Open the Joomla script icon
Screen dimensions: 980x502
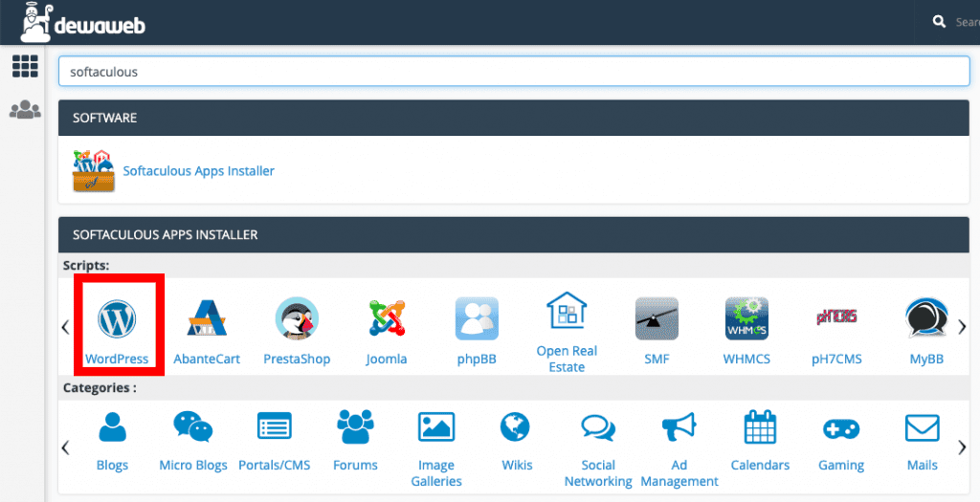pyautogui.click(x=387, y=318)
